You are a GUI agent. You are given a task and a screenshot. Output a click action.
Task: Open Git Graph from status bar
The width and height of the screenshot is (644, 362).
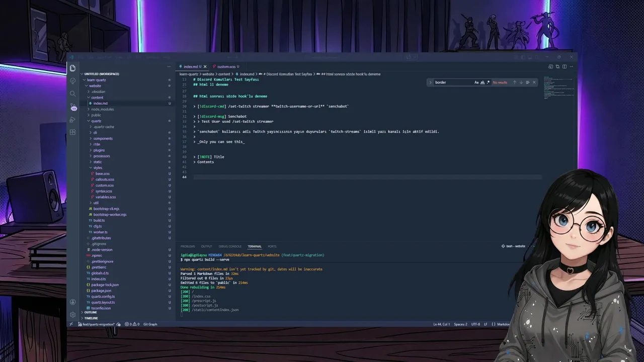click(x=150, y=324)
